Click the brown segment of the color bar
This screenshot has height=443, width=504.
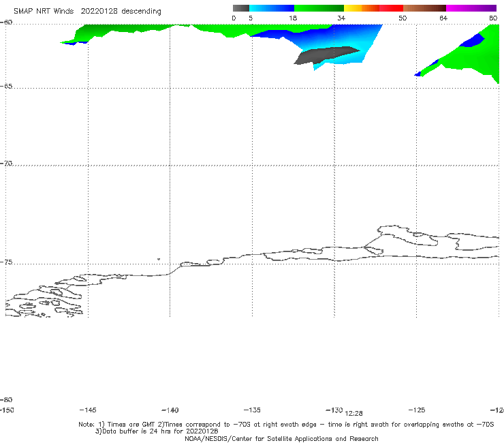424,8
